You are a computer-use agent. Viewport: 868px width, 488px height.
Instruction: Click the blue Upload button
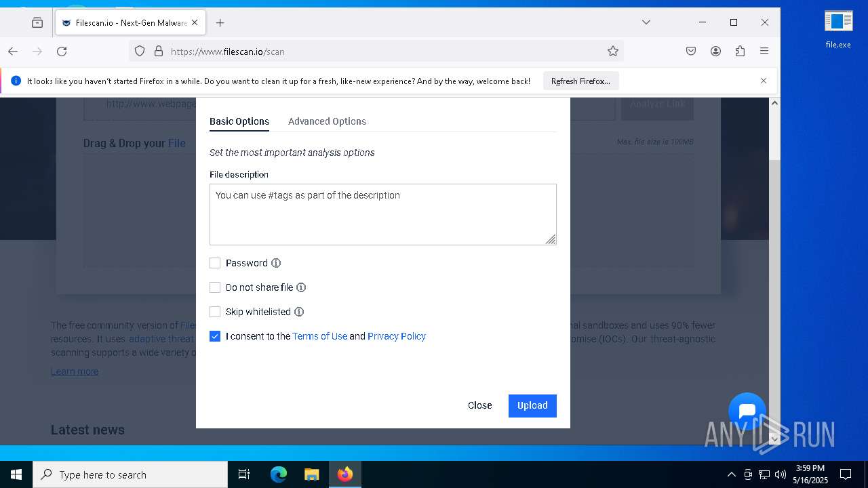pos(532,405)
